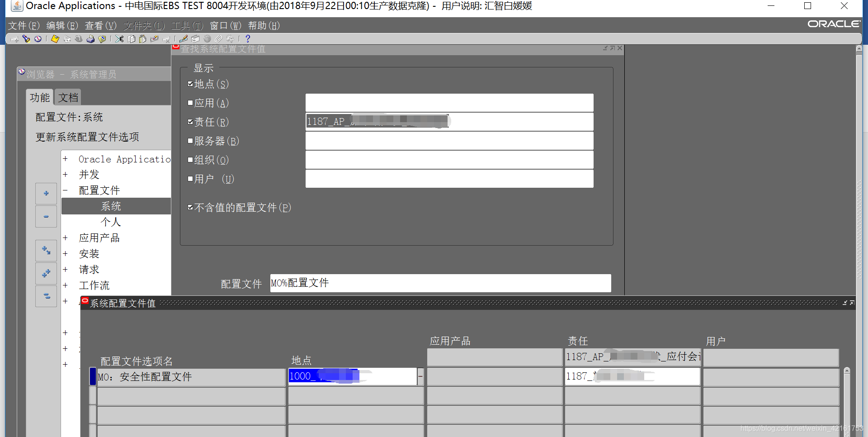Save using the yellow diskette icon
868x437 pixels.
pyautogui.click(x=55, y=39)
